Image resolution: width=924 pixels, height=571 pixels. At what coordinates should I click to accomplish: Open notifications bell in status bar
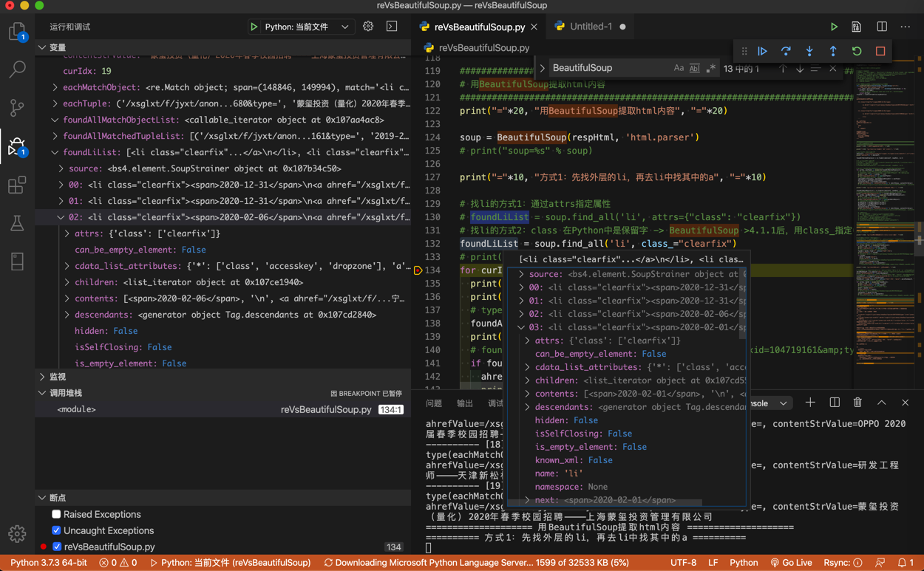[x=906, y=563]
